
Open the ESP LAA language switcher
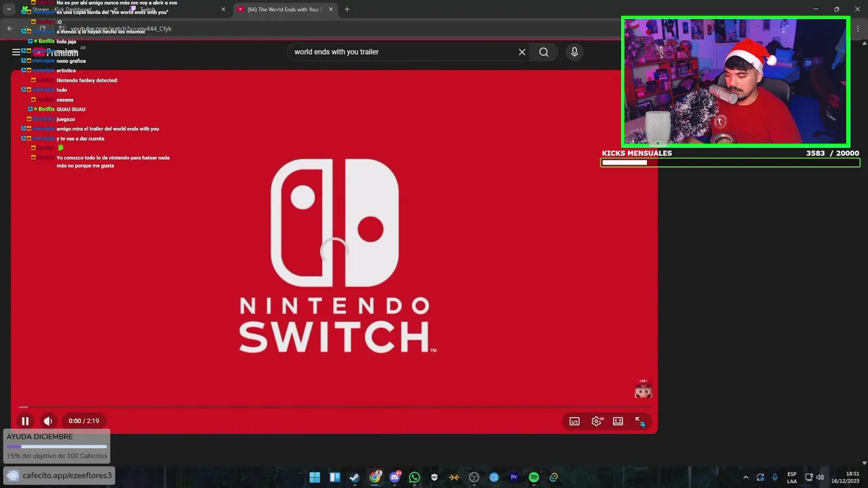click(x=791, y=477)
